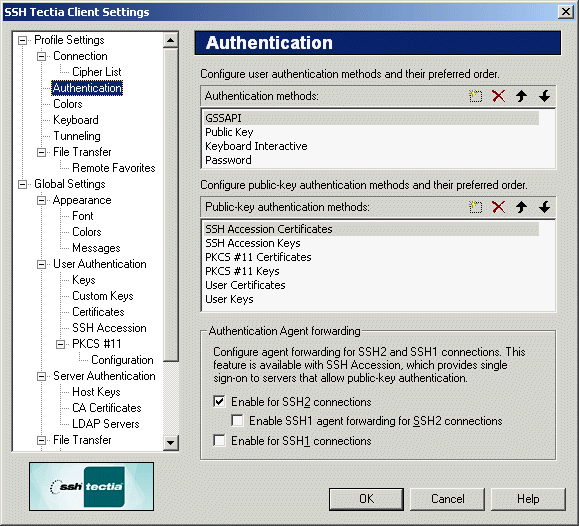
Task: Select Host Keys in the tree
Action: [96, 392]
